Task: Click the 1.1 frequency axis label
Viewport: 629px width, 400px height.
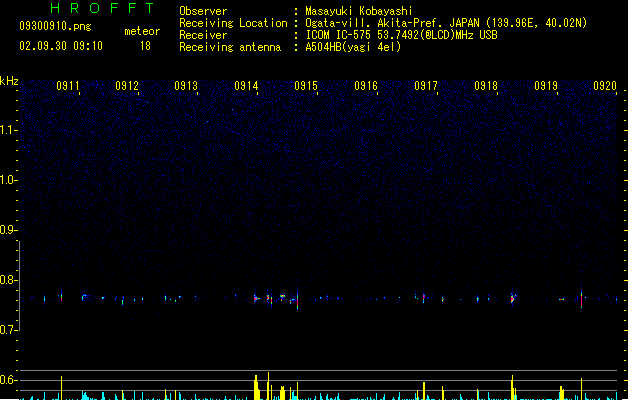Action: coord(8,130)
